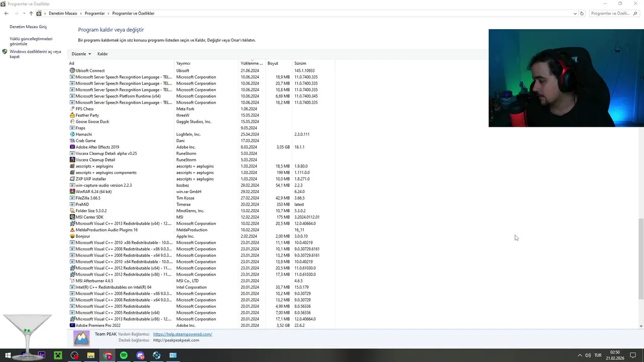Click the Hamachi program icon

tap(72, 134)
